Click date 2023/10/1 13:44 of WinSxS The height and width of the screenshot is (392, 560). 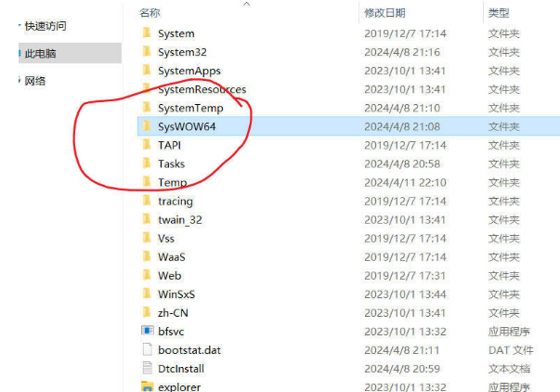(405, 294)
